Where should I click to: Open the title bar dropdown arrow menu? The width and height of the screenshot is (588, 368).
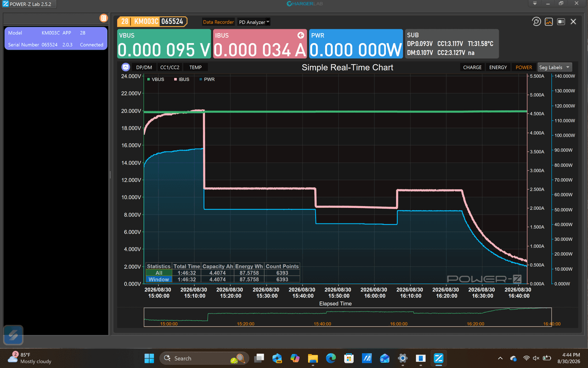coord(535,4)
